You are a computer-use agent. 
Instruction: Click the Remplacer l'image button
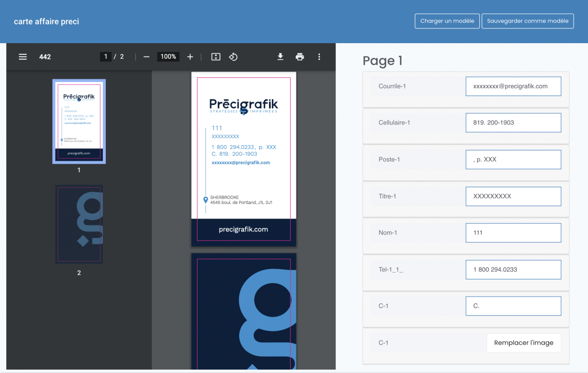[524, 343]
